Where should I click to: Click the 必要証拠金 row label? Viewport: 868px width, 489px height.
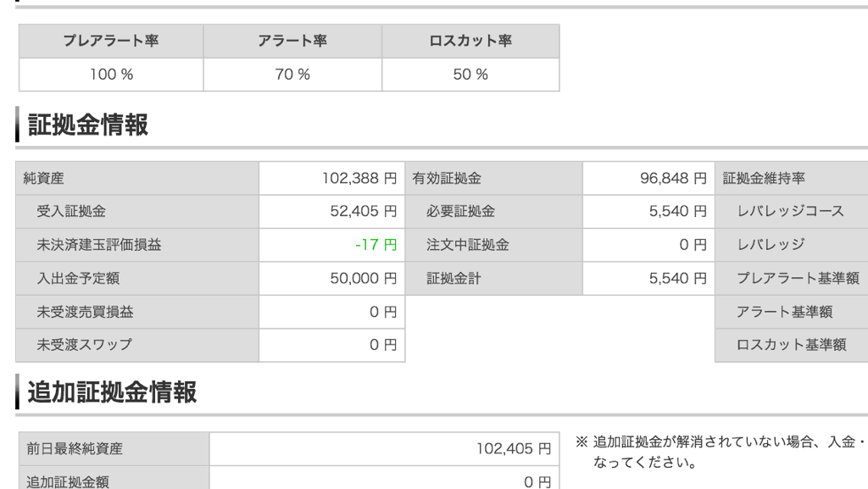point(461,211)
